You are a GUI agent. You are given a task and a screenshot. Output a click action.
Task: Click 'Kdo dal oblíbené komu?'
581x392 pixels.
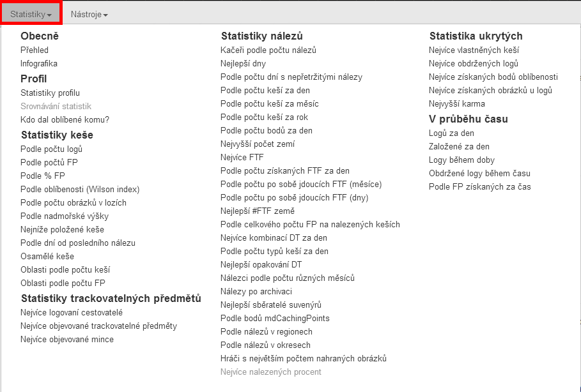[x=65, y=119]
